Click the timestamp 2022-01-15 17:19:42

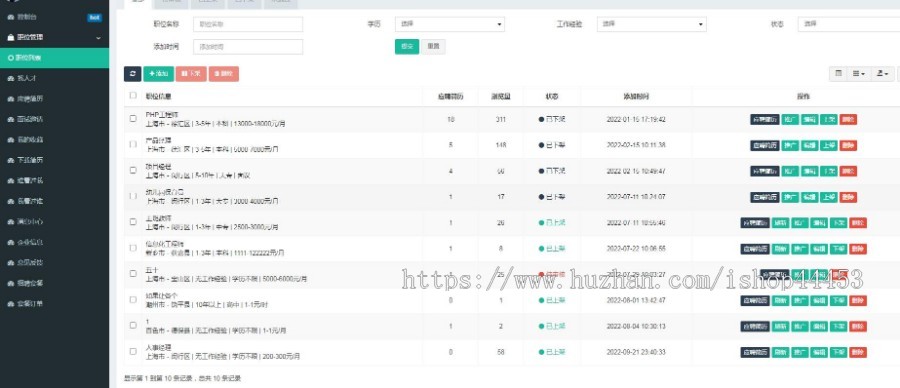[635, 119]
